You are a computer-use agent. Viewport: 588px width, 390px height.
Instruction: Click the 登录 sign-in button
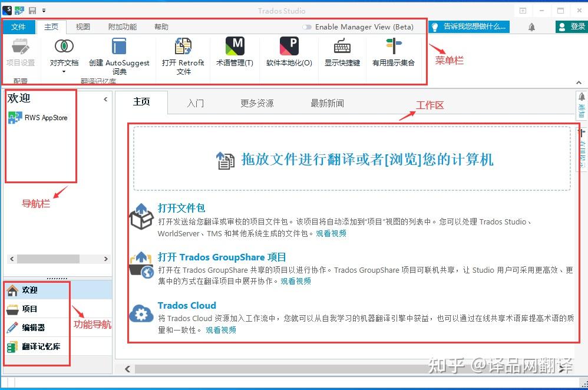click(x=571, y=27)
